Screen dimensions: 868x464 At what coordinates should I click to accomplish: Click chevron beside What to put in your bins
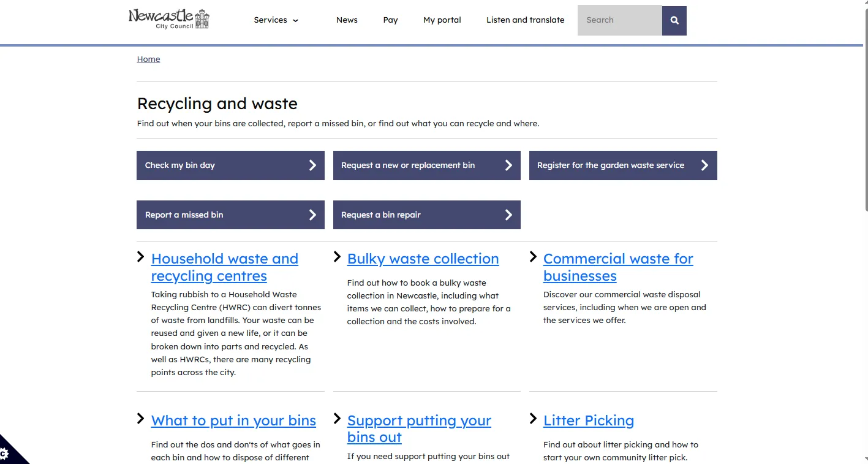[141, 419]
